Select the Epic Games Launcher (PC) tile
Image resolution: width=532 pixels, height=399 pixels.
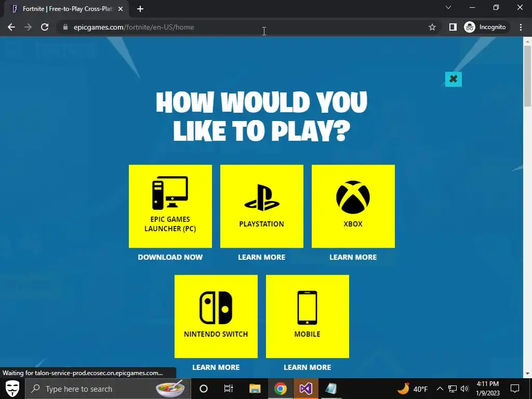(x=170, y=206)
